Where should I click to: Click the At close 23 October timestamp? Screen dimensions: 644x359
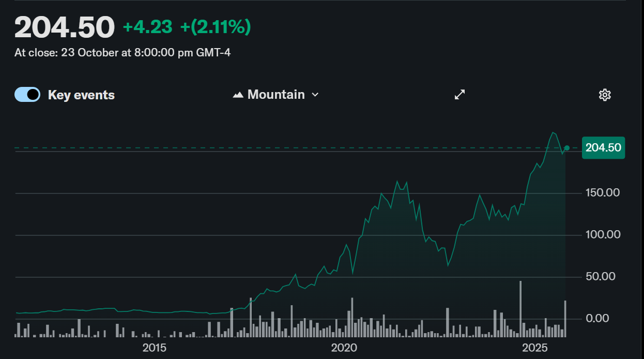(x=122, y=52)
